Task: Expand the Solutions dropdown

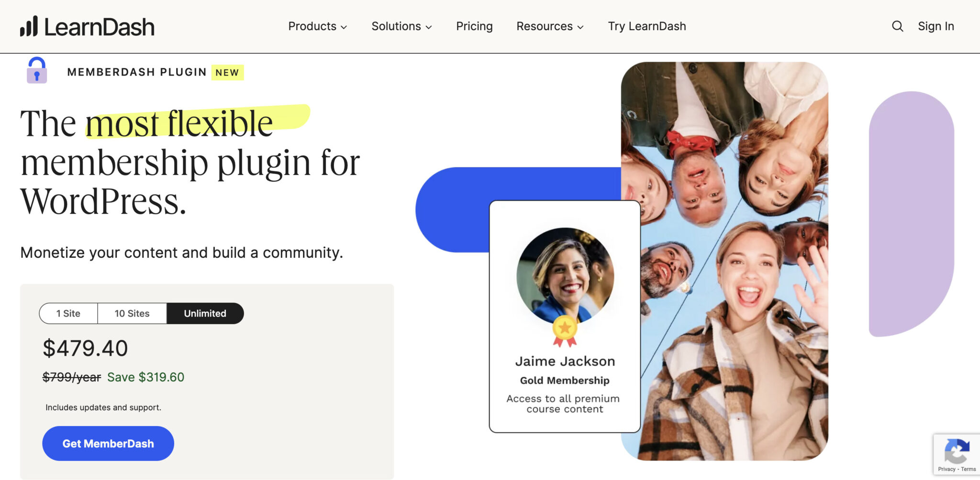Action: (x=401, y=26)
